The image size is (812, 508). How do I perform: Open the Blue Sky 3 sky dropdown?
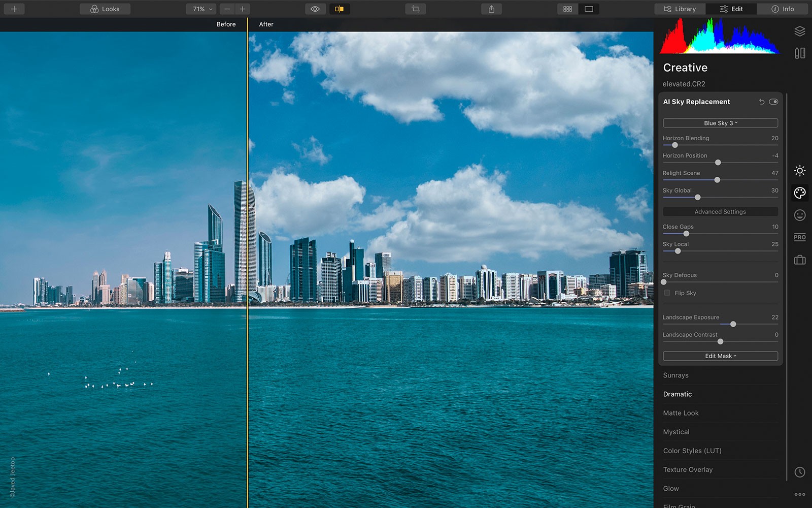pos(720,123)
